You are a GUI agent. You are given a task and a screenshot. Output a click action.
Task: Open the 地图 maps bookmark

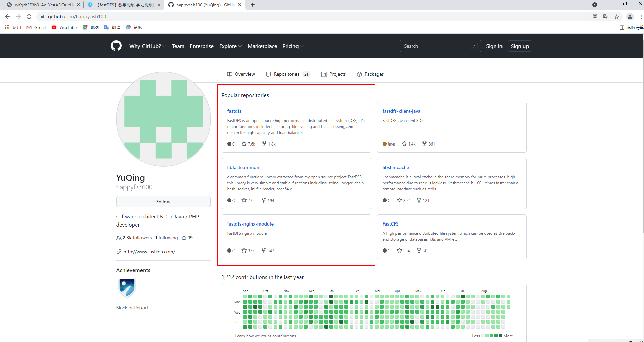[x=91, y=27]
